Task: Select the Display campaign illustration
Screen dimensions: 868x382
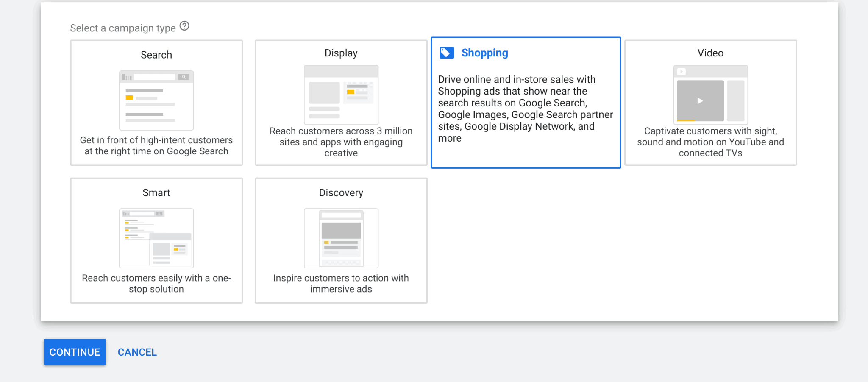Action: (341, 95)
